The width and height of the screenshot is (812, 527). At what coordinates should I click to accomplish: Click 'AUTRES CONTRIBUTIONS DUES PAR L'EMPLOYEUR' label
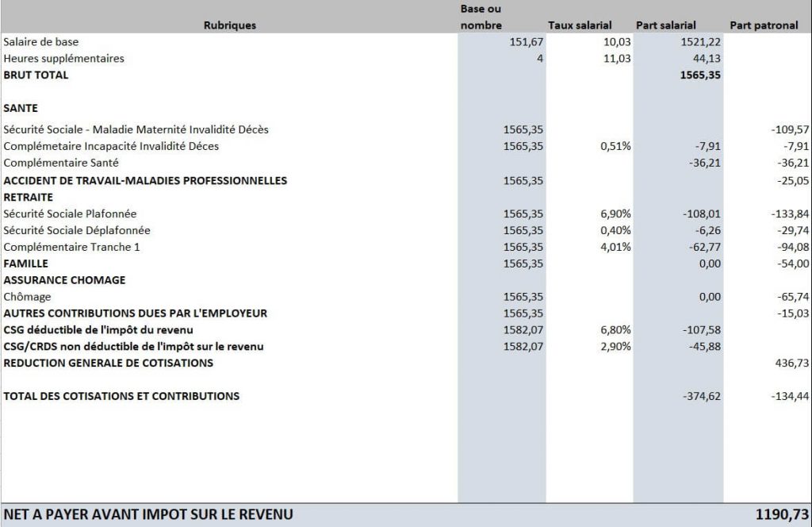tap(135, 314)
